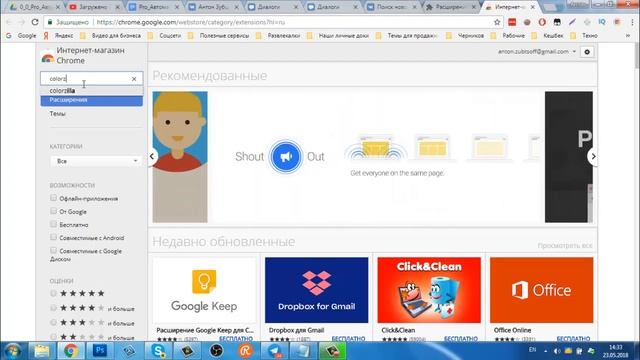640x360 pixels.
Task: Switch to the Антон Зуб tab
Action: point(213,7)
